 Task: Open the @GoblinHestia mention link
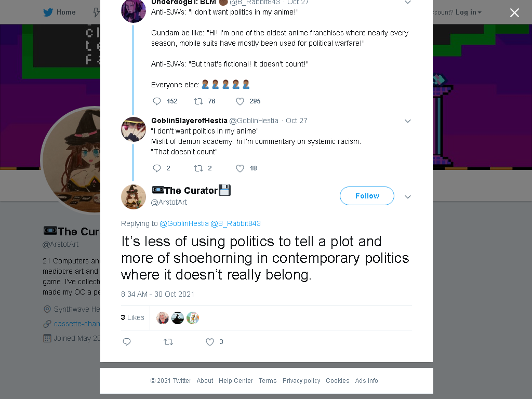184,223
